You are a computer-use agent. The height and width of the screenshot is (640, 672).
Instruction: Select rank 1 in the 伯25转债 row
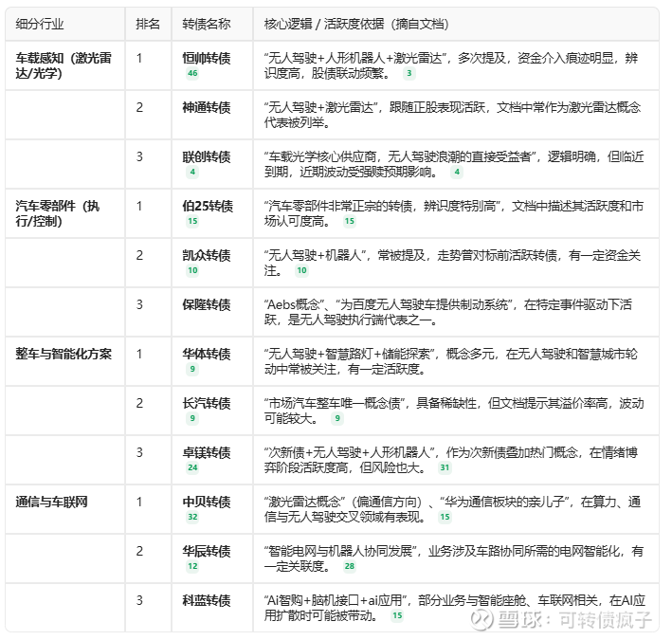[x=139, y=206]
